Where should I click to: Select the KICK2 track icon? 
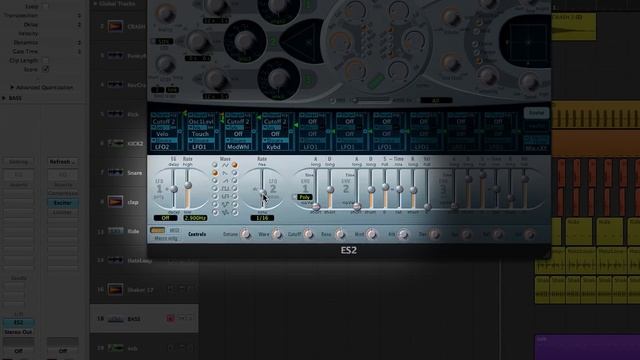point(115,143)
